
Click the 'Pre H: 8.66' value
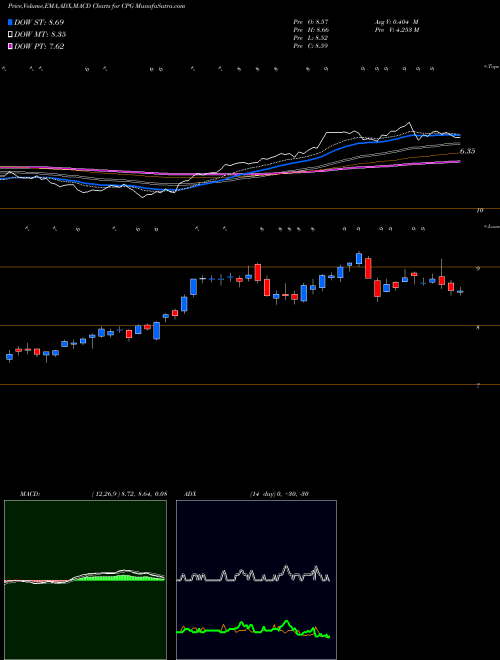pos(311,30)
